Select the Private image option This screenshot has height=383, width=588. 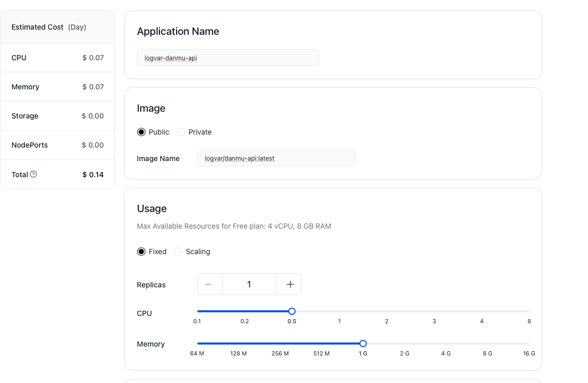click(181, 132)
